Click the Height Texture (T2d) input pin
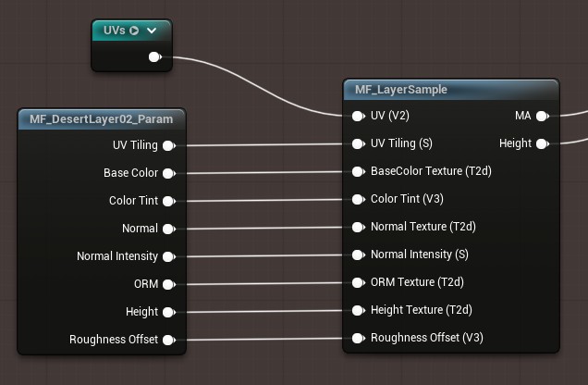This screenshot has height=385, width=588. [x=358, y=310]
